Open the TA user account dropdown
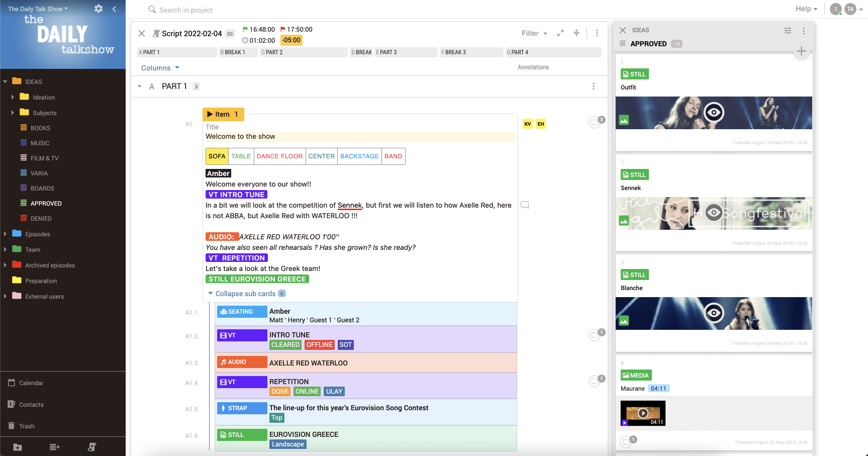The height and width of the screenshot is (456, 868). (x=853, y=9)
